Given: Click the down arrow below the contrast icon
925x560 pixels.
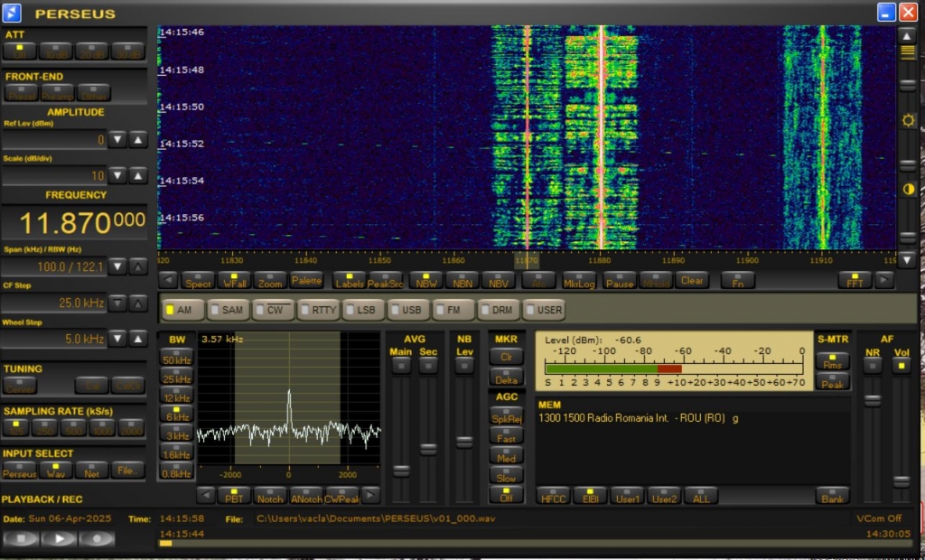Looking at the screenshot, I should click(x=907, y=259).
